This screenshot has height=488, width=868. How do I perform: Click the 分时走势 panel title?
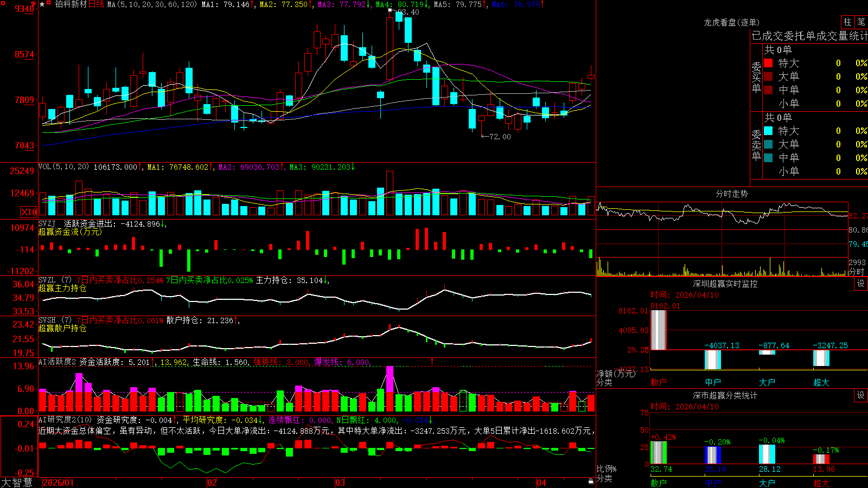731,194
